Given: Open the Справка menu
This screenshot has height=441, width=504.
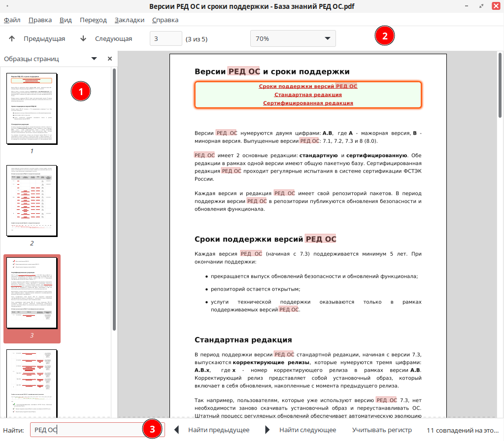Looking at the screenshot, I should [165, 20].
